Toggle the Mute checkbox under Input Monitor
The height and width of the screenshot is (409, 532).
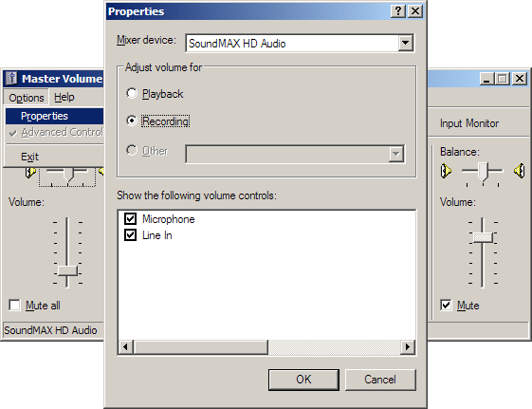tap(446, 306)
